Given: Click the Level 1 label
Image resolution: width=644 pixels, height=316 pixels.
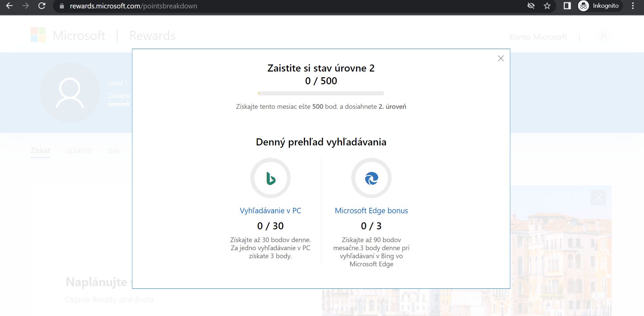Looking at the screenshot, I should 118,83.
